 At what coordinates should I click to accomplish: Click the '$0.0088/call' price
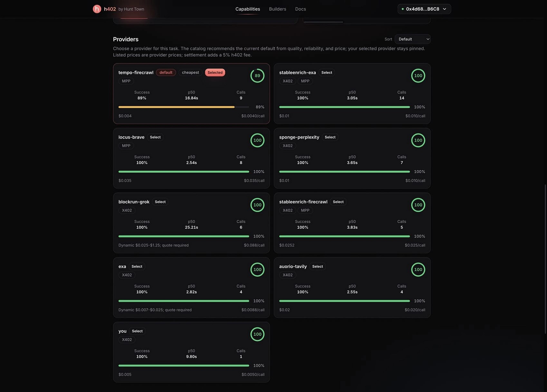tap(253, 310)
